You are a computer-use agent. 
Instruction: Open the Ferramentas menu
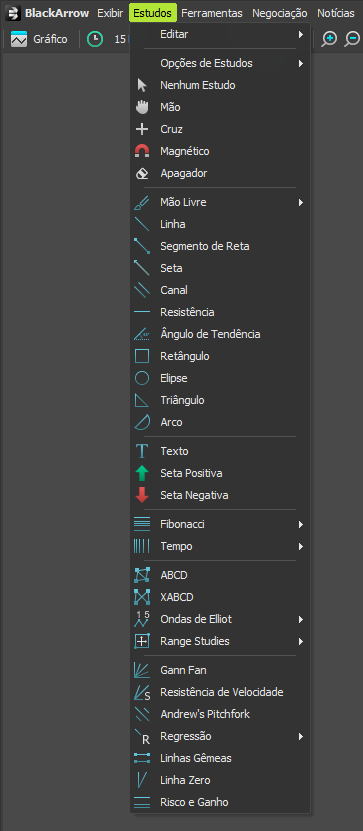(212, 13)
